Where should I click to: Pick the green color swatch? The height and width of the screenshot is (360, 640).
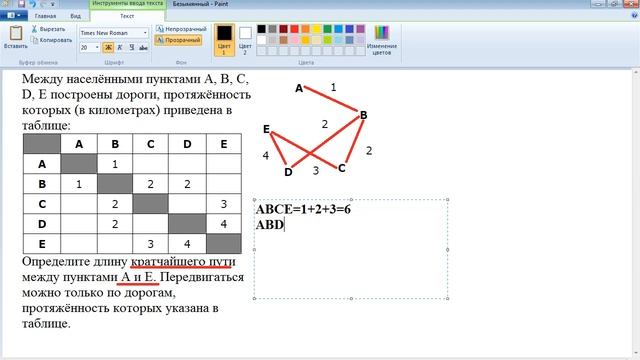(x=328, y=29)
